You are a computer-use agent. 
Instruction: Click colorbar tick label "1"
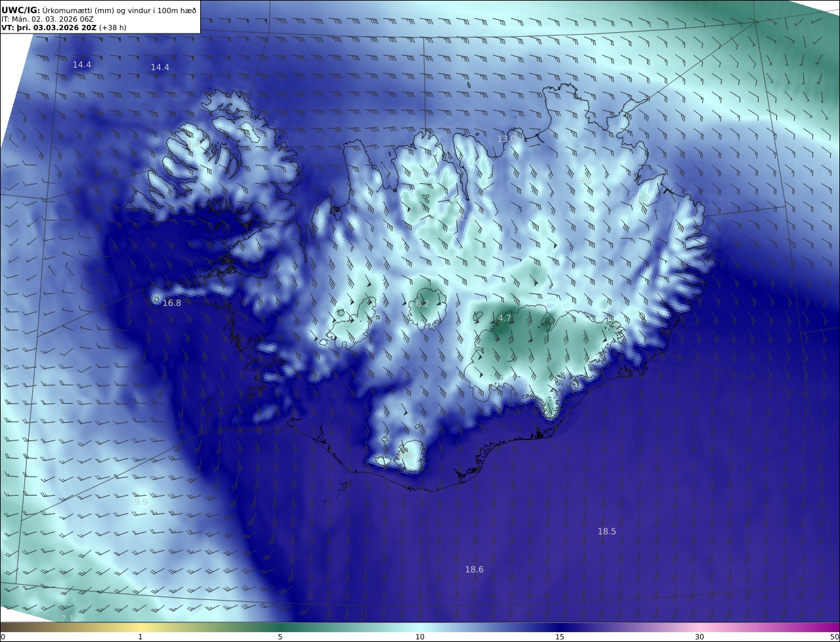tap(140, 637)
